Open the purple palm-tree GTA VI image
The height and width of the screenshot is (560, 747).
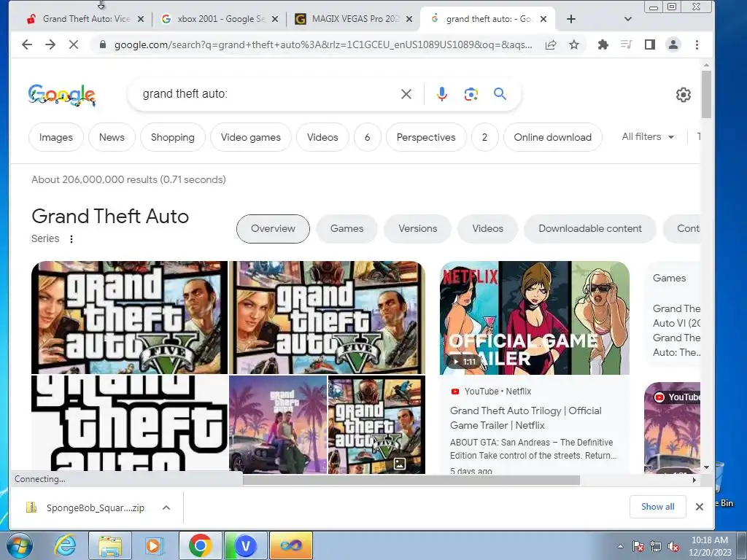tap(278, 424)
